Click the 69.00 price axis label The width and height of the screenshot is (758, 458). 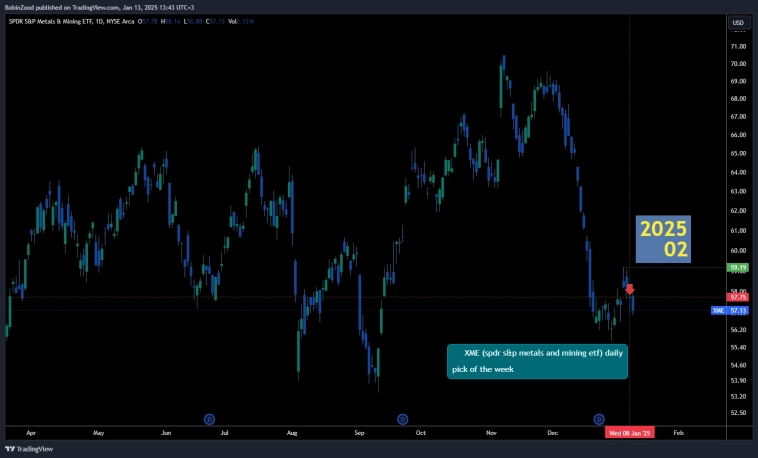pyautogui.click(x=738, y=81)
